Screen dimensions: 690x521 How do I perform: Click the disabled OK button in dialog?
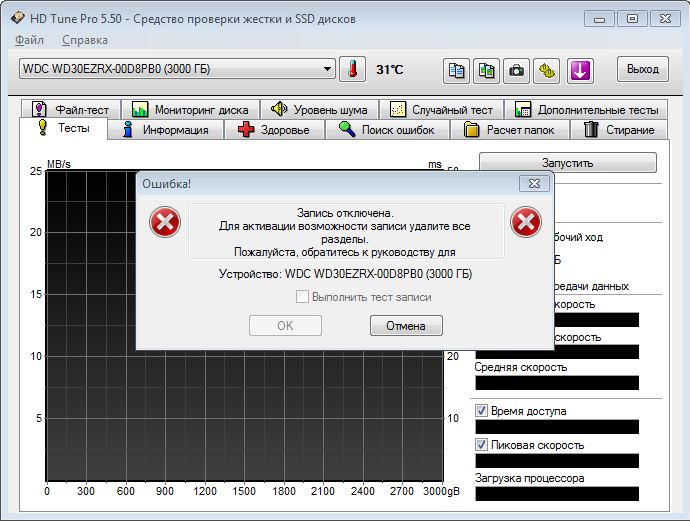click(x=285, y=326)
